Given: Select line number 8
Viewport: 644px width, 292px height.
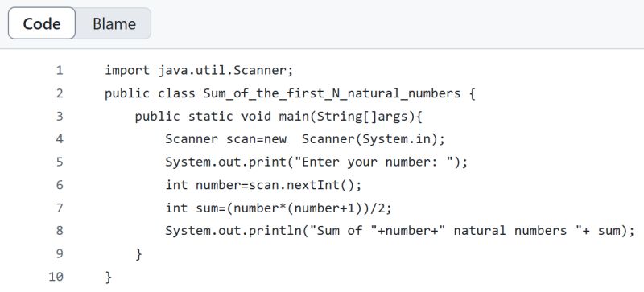Looking at the screenshot, I should pyautogui.click(x=60, y=231).
